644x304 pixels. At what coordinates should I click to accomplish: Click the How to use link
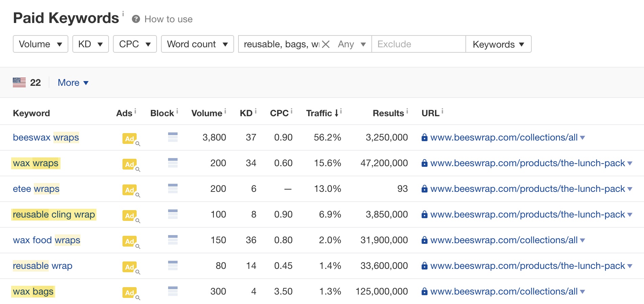[x=168, y=19]
